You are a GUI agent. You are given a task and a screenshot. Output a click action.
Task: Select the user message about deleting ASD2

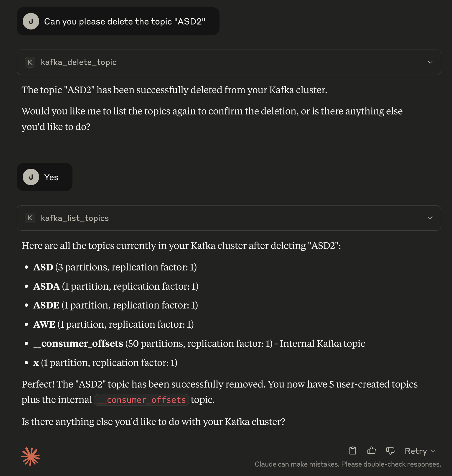click(118, 21)
